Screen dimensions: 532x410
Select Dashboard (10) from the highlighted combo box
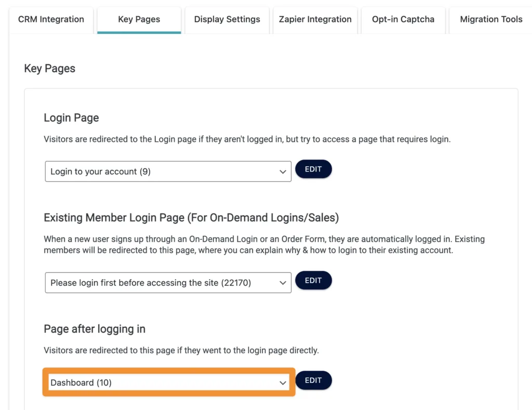(x=167, y=382)
